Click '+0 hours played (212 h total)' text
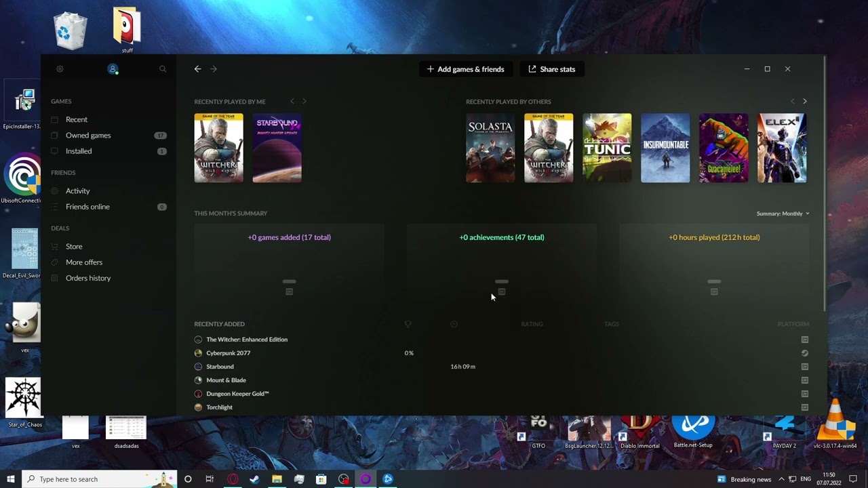 pyautogui.click(x=714, y=237)
